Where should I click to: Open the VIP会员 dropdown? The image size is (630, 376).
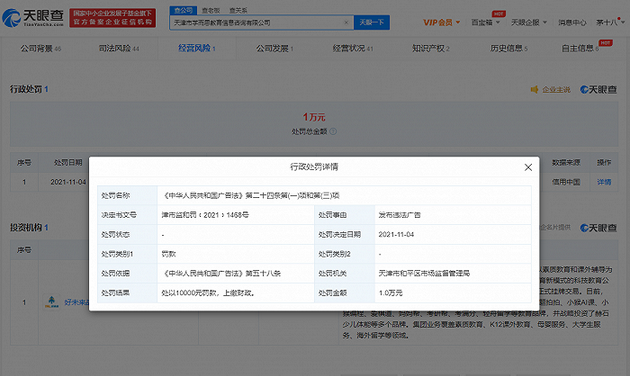[441, 22]
